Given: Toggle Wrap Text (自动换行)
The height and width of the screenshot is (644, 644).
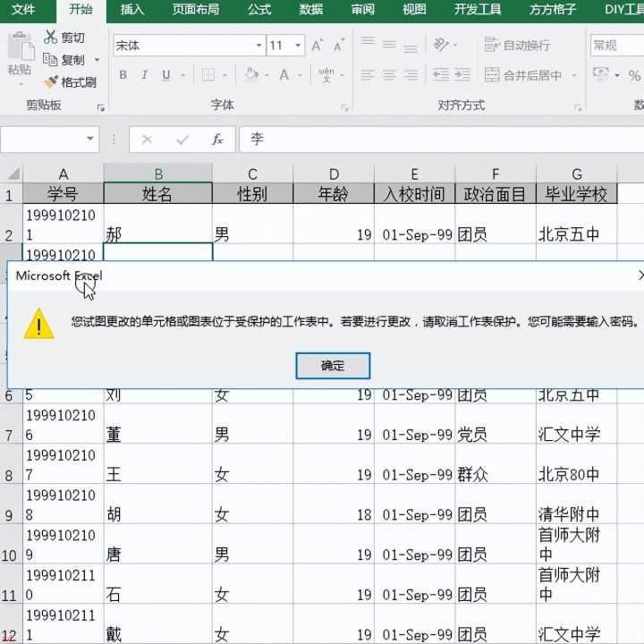Looking at the screenshot, I should 517,45.
